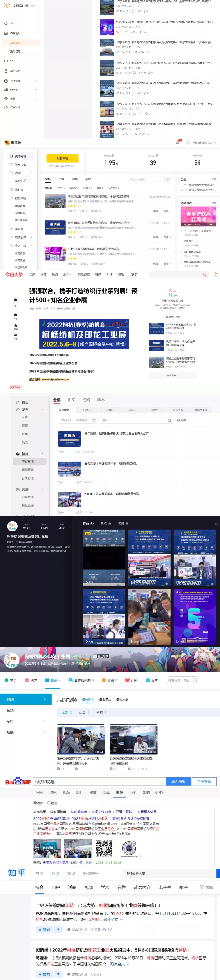Open Bilibili video thumbnail with 00:24 duration
Screen dimensions: 220x980
(81, 740)
